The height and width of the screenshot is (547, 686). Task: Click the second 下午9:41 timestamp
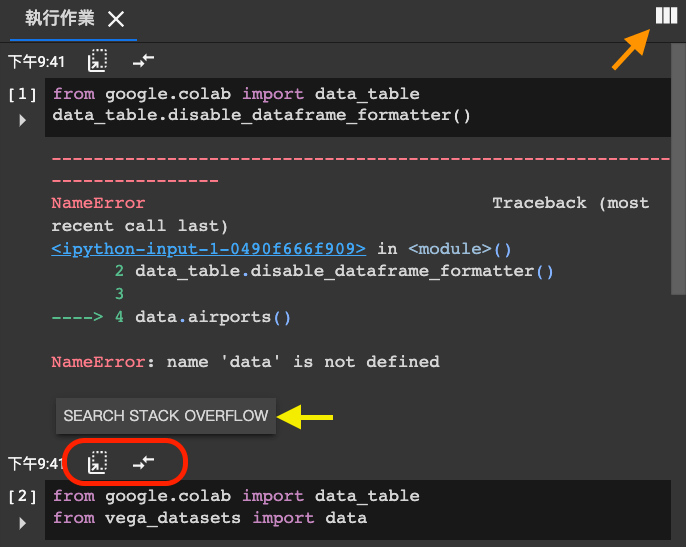37,464
